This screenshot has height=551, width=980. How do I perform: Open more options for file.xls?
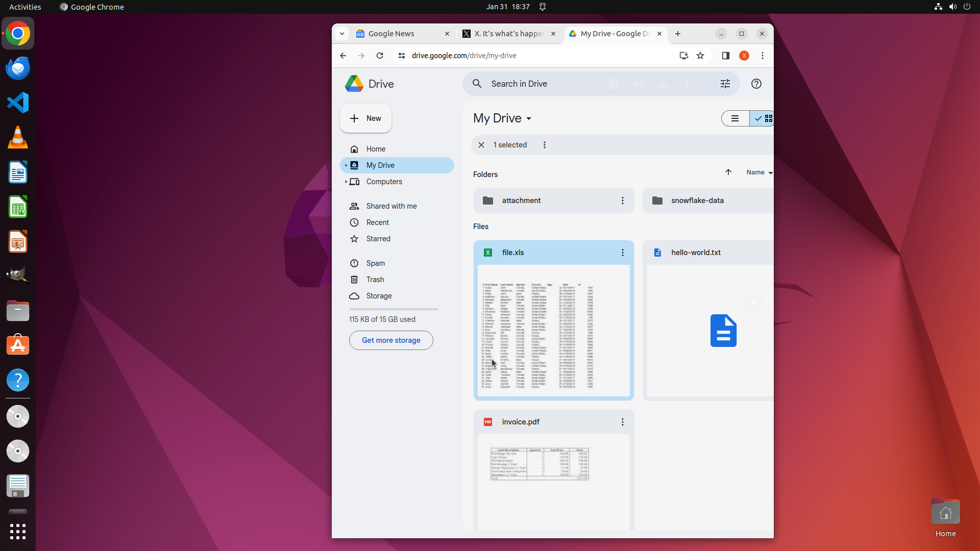click(622, 253)
